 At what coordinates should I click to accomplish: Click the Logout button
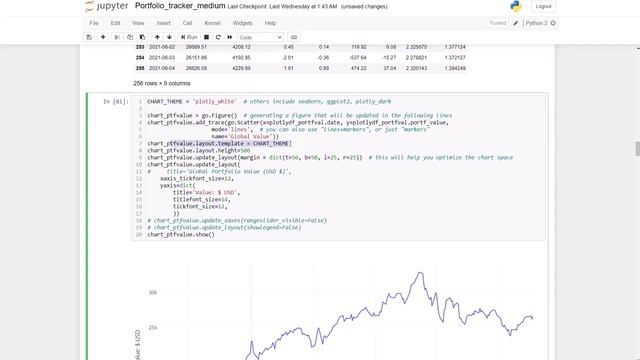tap(543, 7)
